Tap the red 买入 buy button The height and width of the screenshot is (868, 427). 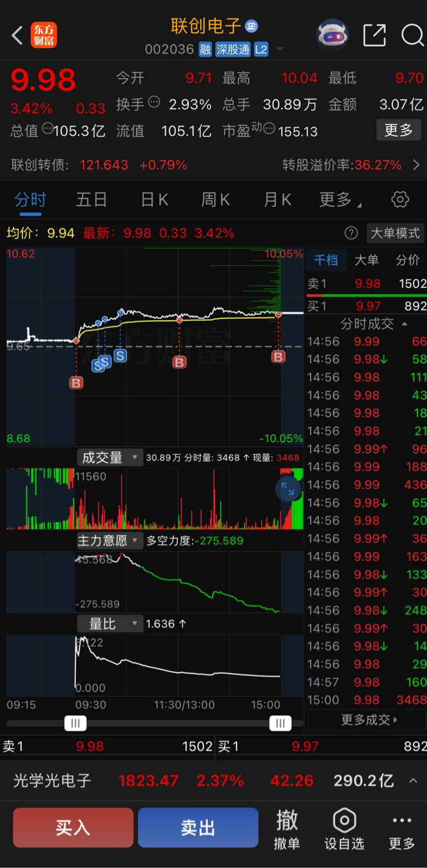point(73,827)
